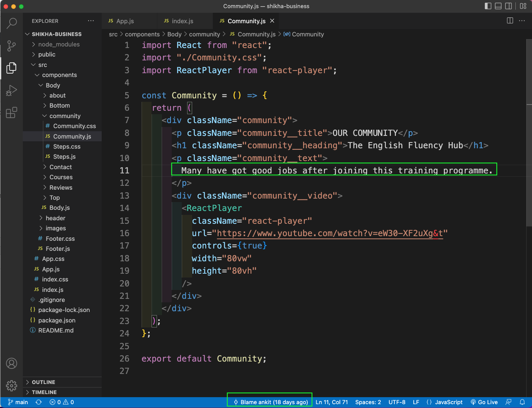This screenshot has height=408, width=532.
Task: Toggle Go Live server in status bar
Action: pyautogui.click(x=484, y=402)
